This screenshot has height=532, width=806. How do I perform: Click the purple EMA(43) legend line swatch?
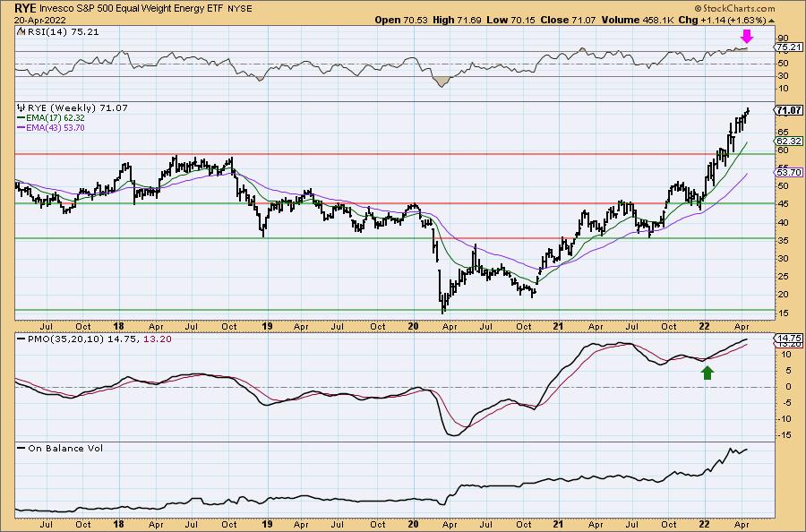pyautogui.click(x=21, y=128)
